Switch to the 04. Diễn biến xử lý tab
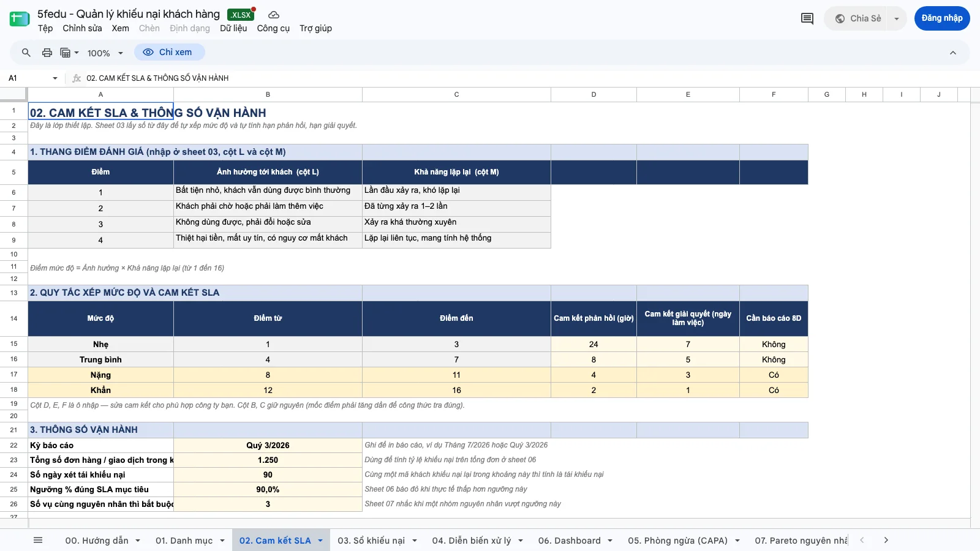980x551 pixels. (x=471, y=541)
